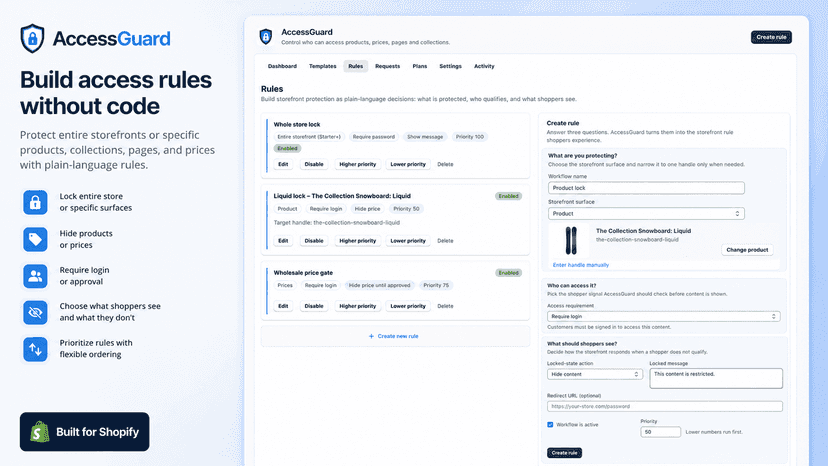This screenshot has width=828, height=466.
Task: Click The Collection Snowboard: Liquid product title
Action: pyautogui.click(x=643, y=231)
